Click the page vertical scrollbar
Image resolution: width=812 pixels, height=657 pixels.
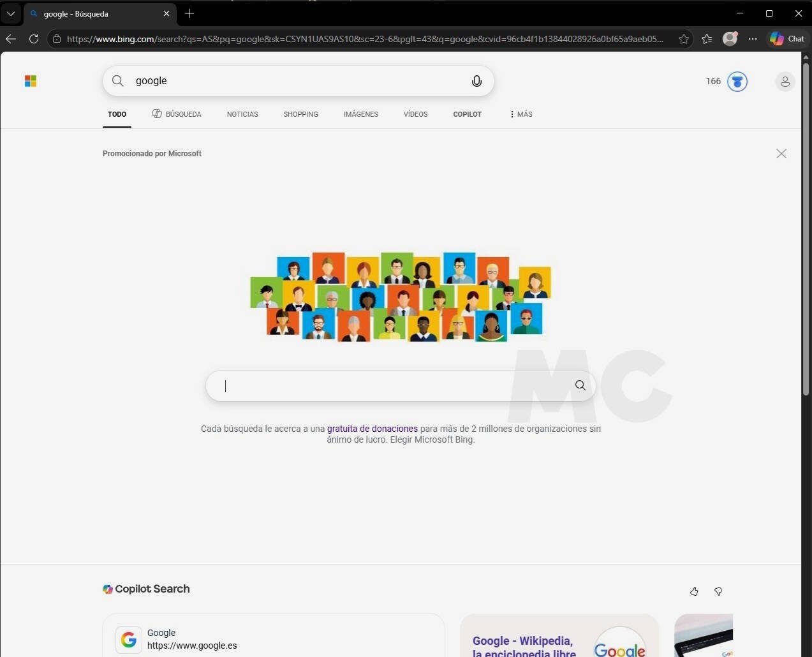tap(806, 230)
